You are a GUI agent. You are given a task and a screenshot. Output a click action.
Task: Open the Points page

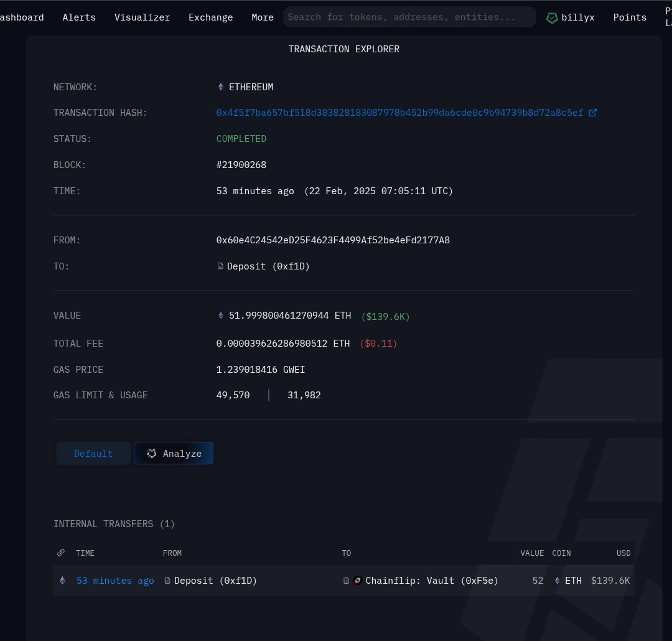click(630, 17)
